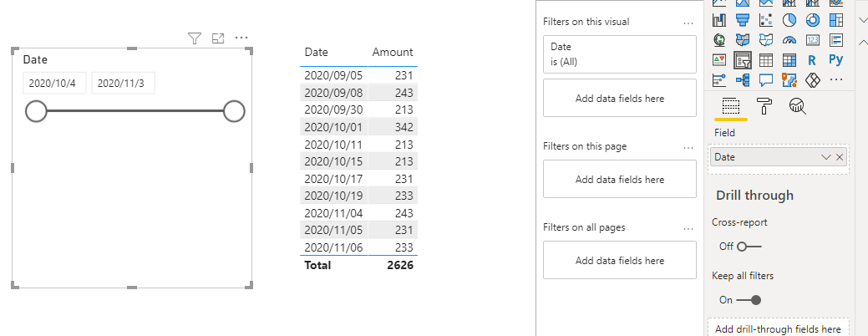868x336 pixels.
Task: Toggle the Cross-report switch
Action: click(x=749, y=247)
